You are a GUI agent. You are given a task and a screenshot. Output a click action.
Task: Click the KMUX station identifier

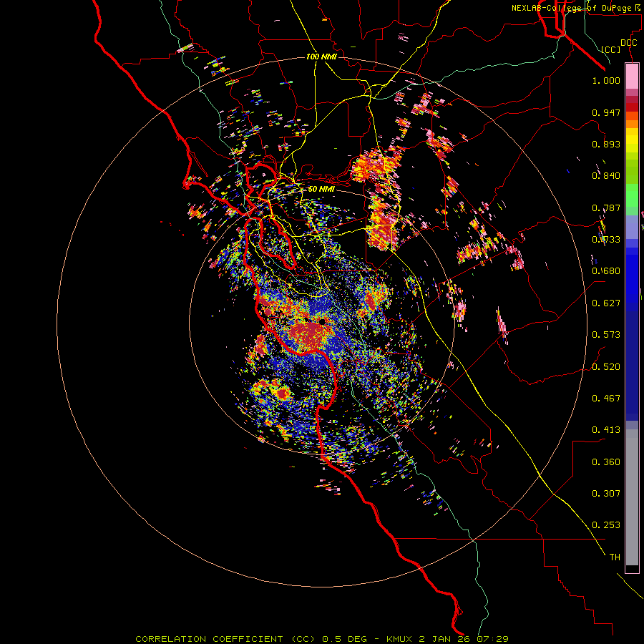pyautogui.click(x=399, y=639)
